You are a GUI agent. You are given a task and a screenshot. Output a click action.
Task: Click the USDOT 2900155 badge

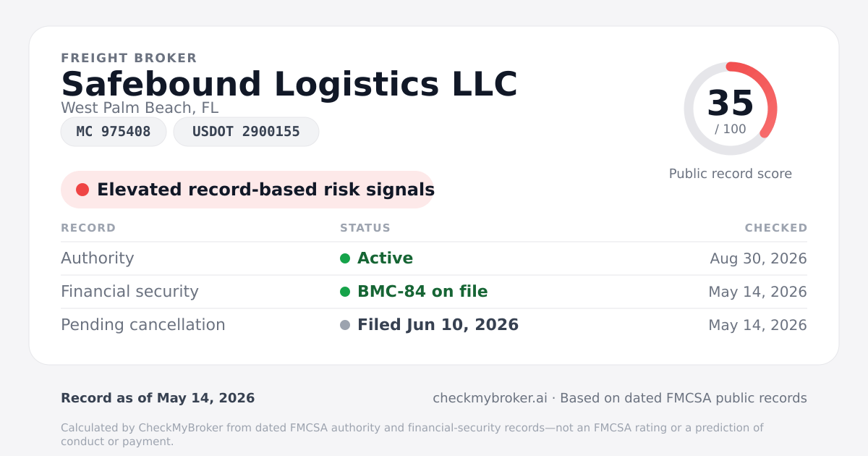[x=246, y=132]
